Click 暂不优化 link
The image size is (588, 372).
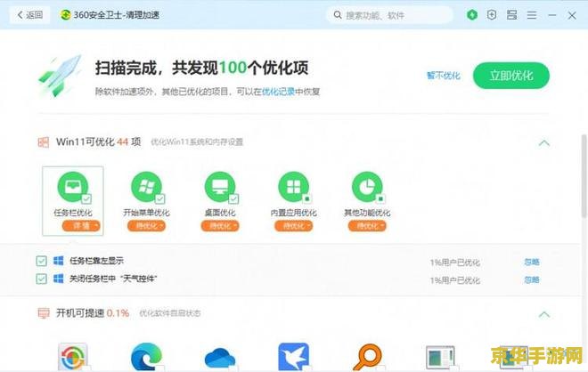pos(444,76)
